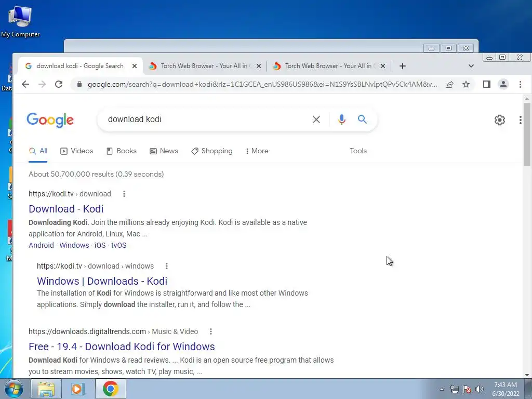Click the Show desktop button

(528, 389)
